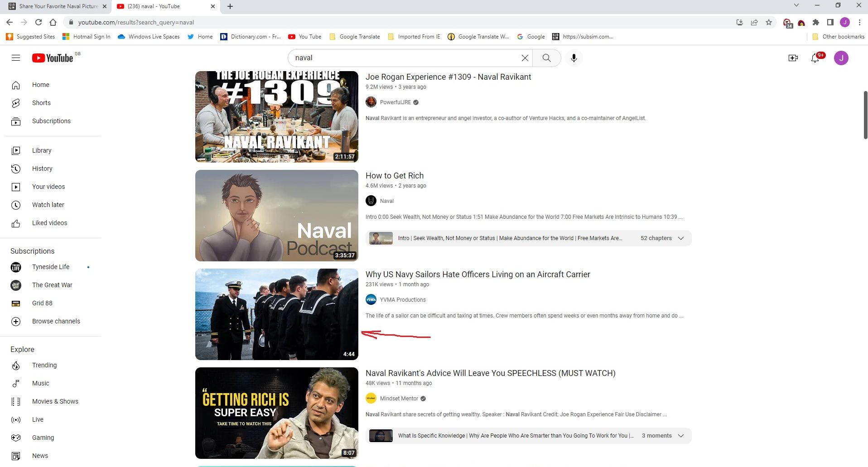The width and height of the screenshot is (868, 467).
Task: Open Google Translate bookmark folder
Action: pos(355,37)
